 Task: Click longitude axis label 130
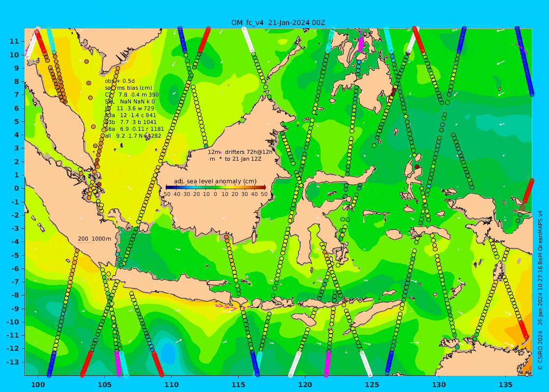coord(439,384)
